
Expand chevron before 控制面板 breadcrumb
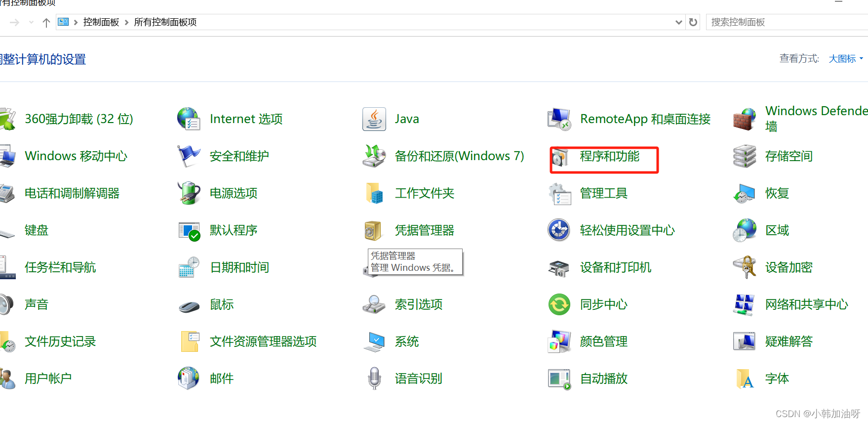[76, 22]
